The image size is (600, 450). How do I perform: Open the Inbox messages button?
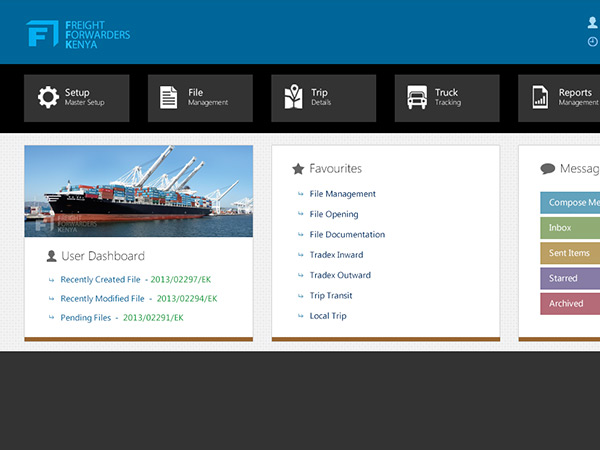(x=570, y=228)
